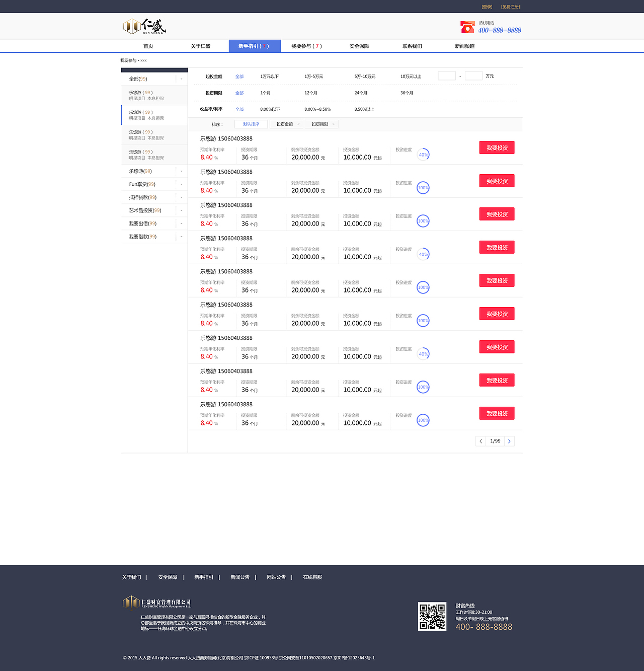Open the 首页 navigation tab

point(148,46)
